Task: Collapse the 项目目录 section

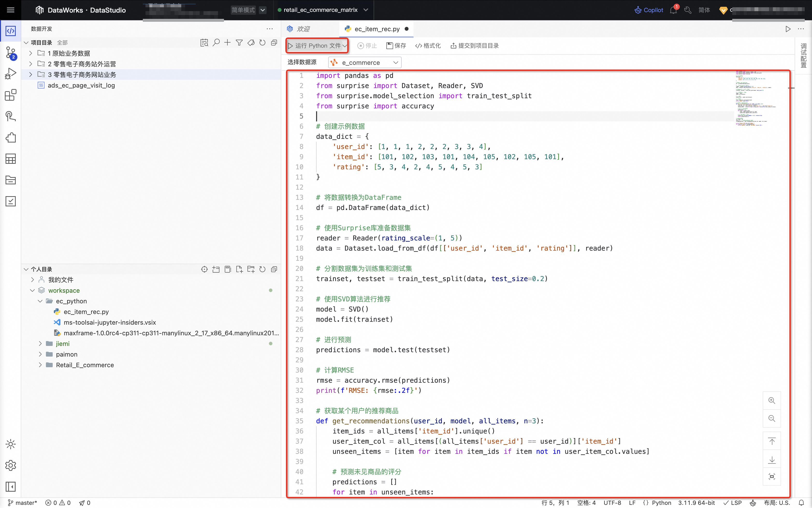Action: (26, 43)
